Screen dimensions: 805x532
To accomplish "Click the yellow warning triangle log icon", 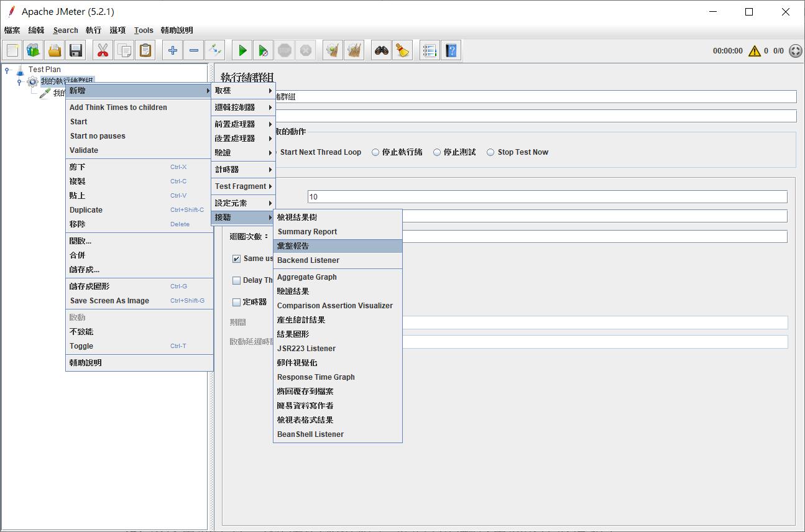I will point(755,51).
